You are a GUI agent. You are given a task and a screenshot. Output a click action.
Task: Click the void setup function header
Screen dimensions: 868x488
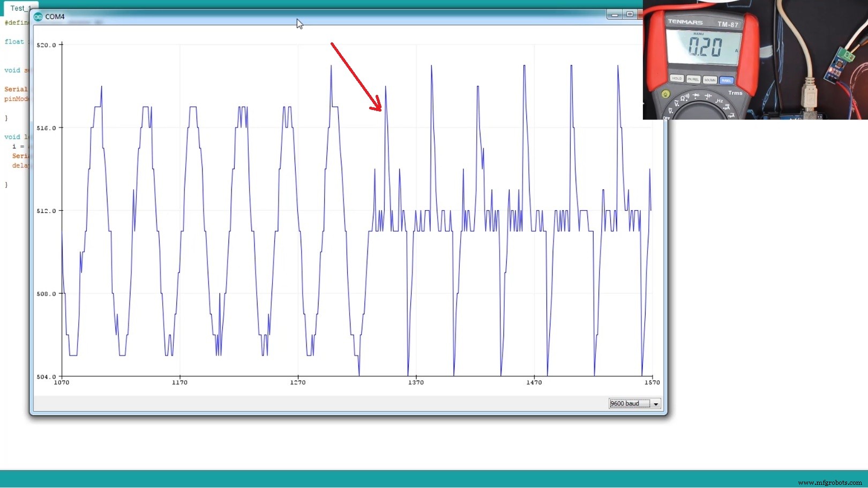(x=15, y=70)
